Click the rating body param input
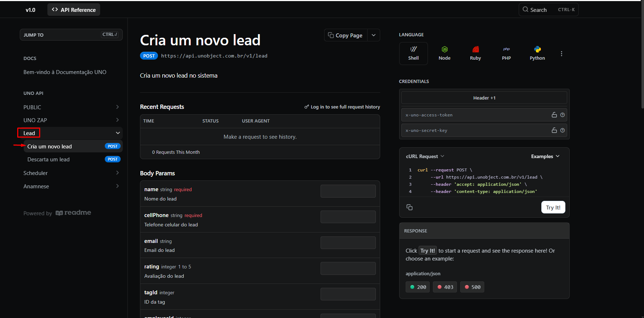644x318 pixels. pos(348,268)
